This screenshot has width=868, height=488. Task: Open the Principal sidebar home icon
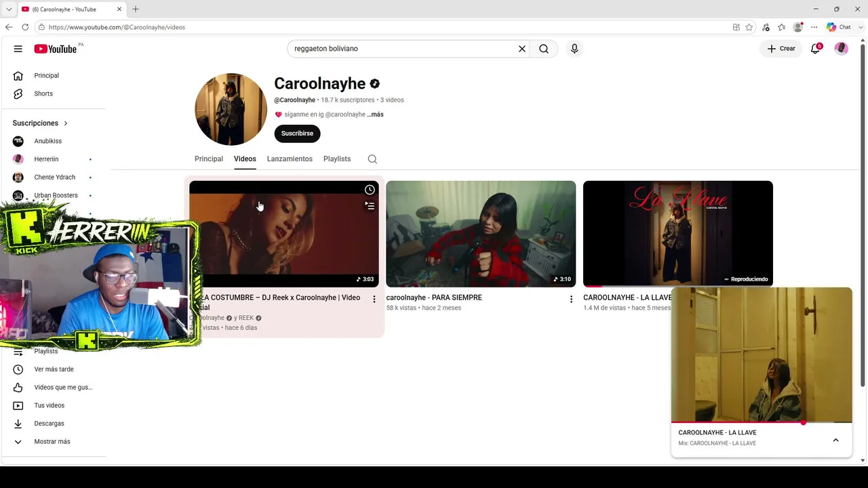tap(18, 76)
